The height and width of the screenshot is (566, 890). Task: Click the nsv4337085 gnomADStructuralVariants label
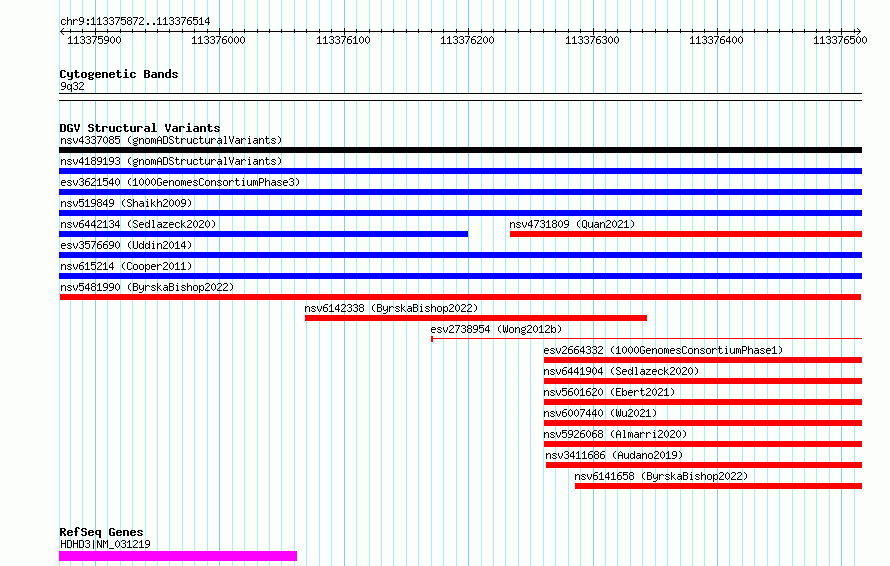tap(171, 140)
